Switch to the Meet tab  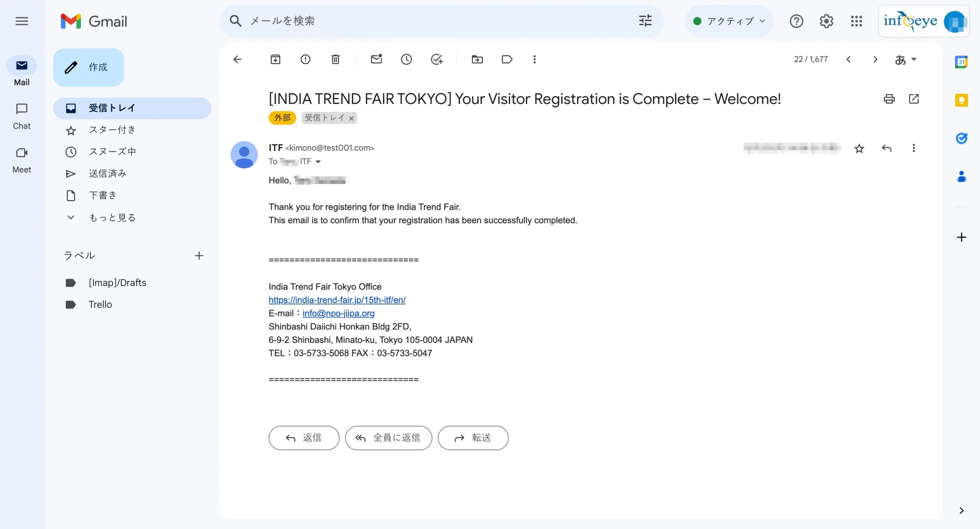pos(22,160)
